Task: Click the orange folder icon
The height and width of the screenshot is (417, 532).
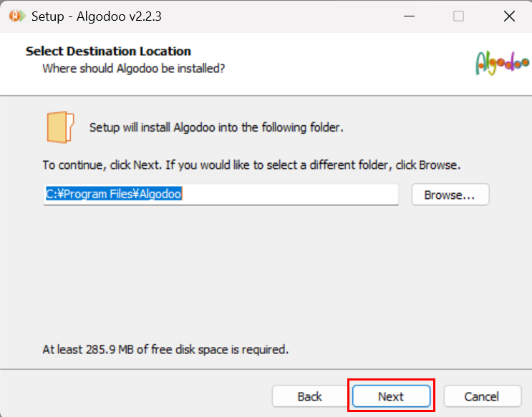Action: (60, 127)
